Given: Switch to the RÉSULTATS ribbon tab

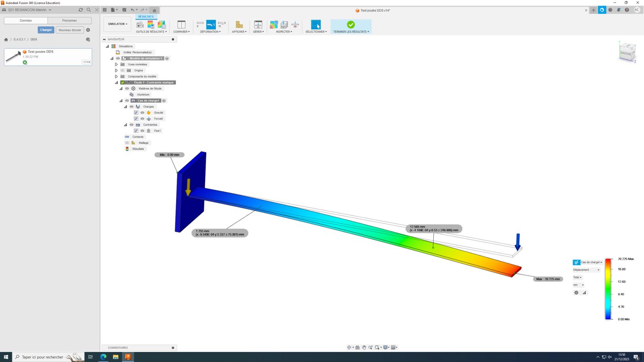Looking at the screenshot, I should coord(146,17).
